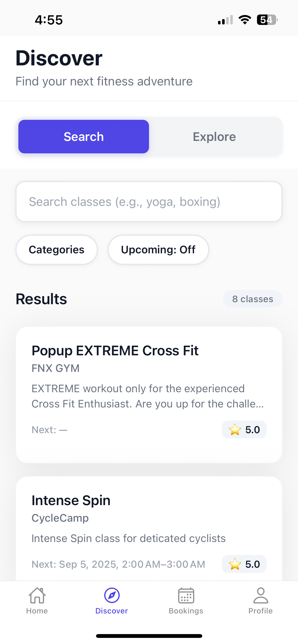The height and width of the screenshot is (644, 298).
Task: Check the Wi-Fi status icon
Action: point(244,20)
